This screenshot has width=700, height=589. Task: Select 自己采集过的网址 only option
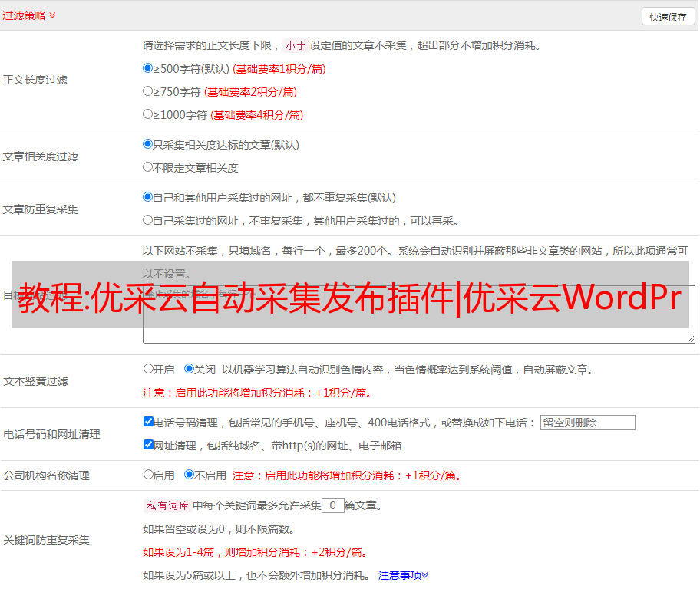[x=148, y=220]
